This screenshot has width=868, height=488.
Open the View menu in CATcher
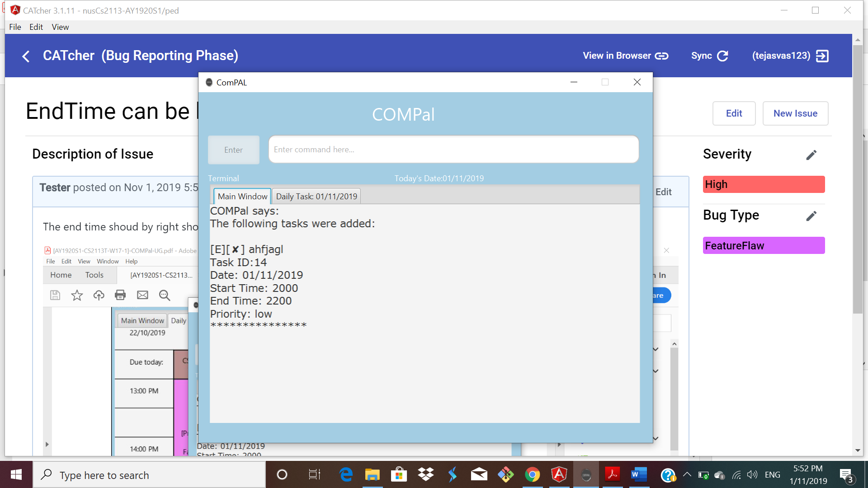(60, 27)
